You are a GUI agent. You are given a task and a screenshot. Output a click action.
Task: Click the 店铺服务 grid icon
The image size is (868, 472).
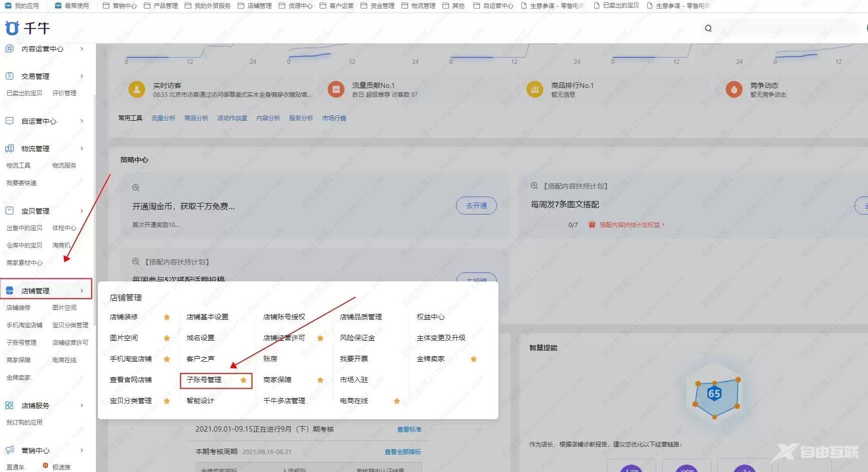tap(8, 405)
